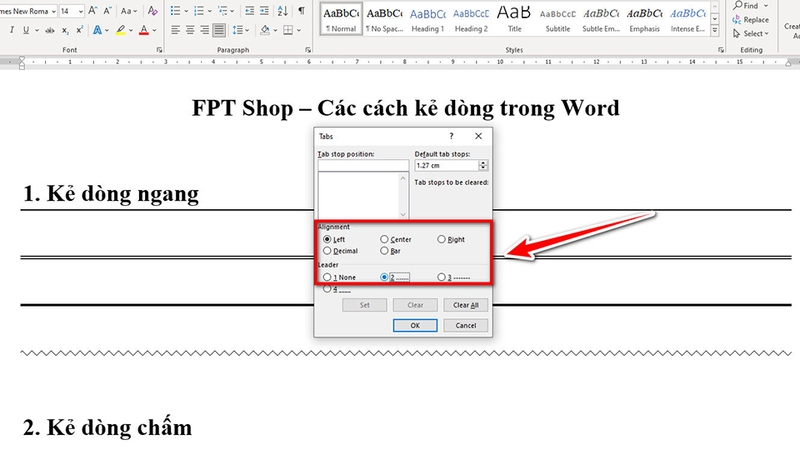
Task: Open the Borders dropdown arrow
Action: point(298,31)
